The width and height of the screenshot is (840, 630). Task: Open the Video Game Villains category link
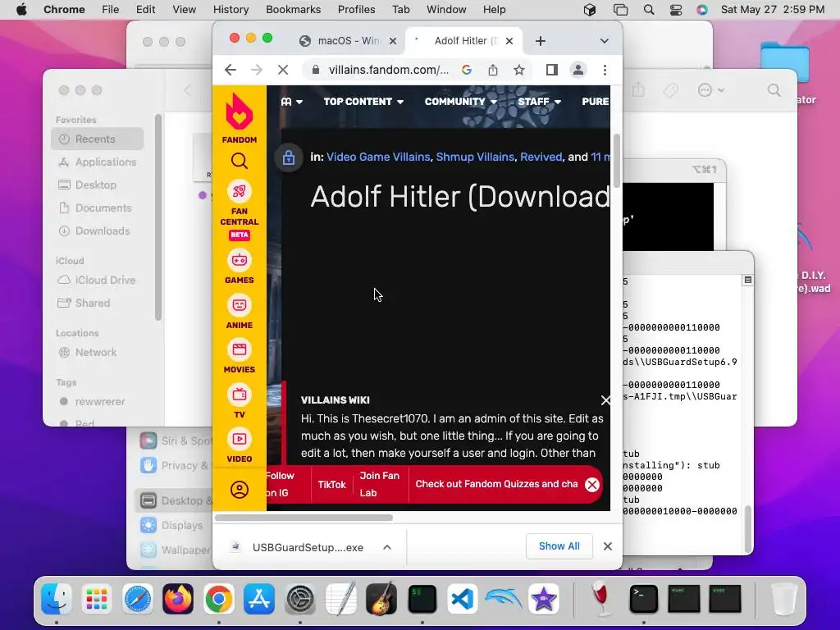point(378,157)
